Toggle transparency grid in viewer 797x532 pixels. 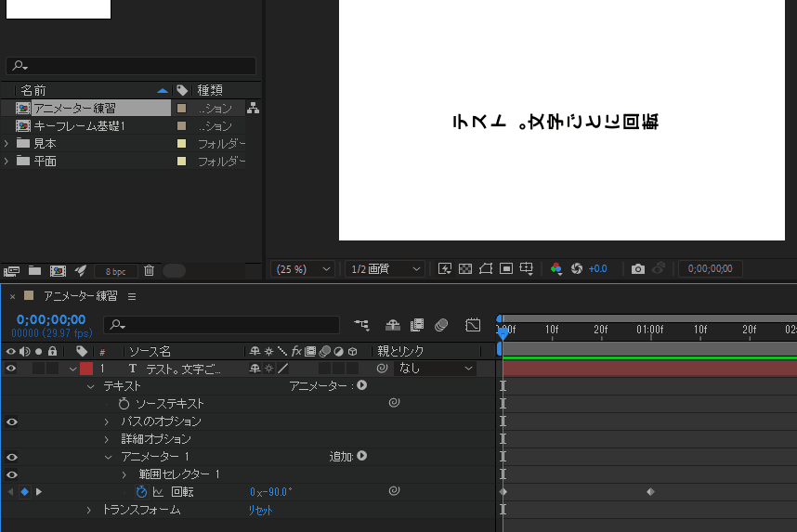[465, 268]
